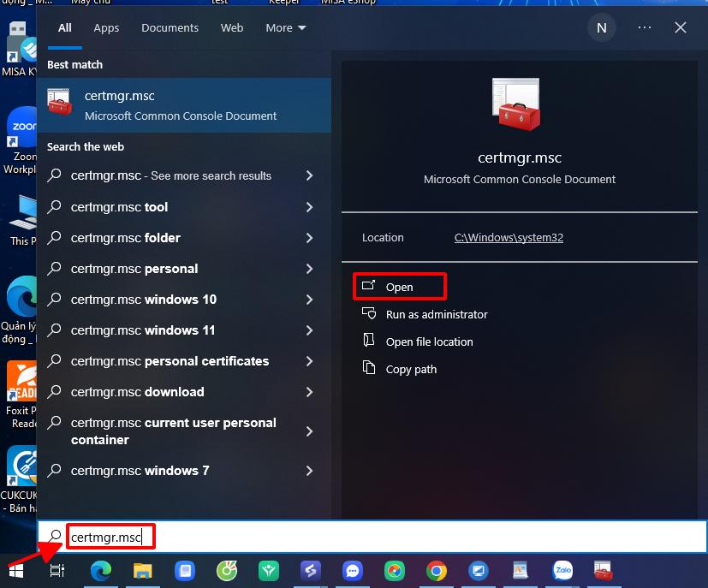Viewport: 708px width, 588px height.
Task: Click the N user account avatar
Action: pos(602,28)
